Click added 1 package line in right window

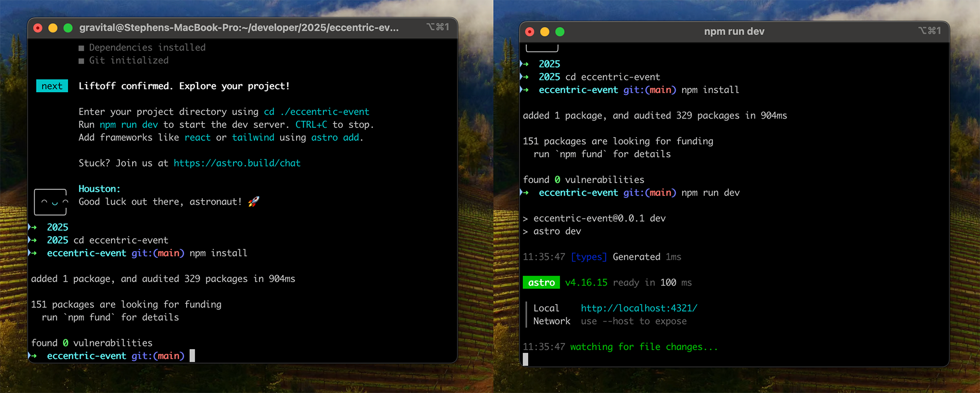coord(655,116)
